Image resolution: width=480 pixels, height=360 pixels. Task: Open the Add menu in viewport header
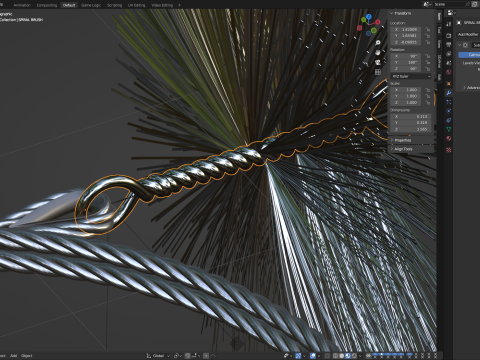point(14,356)
